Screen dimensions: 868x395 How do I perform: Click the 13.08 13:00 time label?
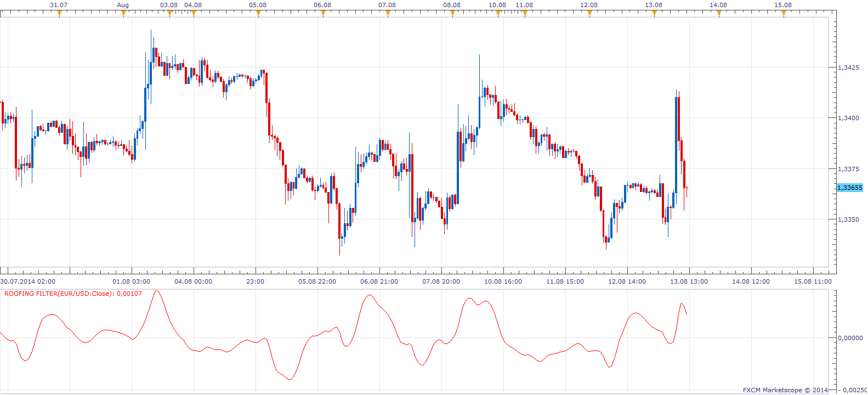tap(689, 281)
